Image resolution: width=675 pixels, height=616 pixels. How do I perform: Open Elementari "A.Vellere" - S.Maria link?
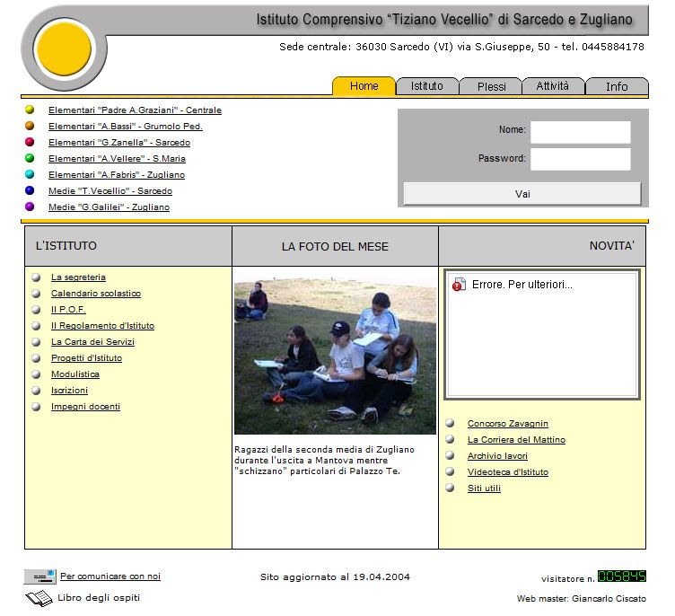tap(117, 159)
